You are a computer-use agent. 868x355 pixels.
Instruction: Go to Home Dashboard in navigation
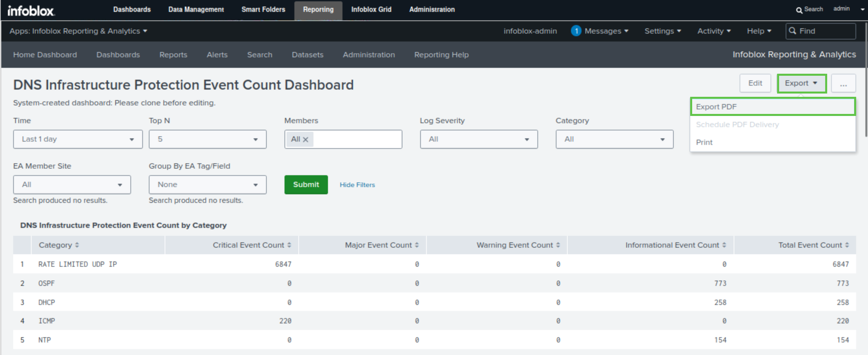(x=45, y=55)
